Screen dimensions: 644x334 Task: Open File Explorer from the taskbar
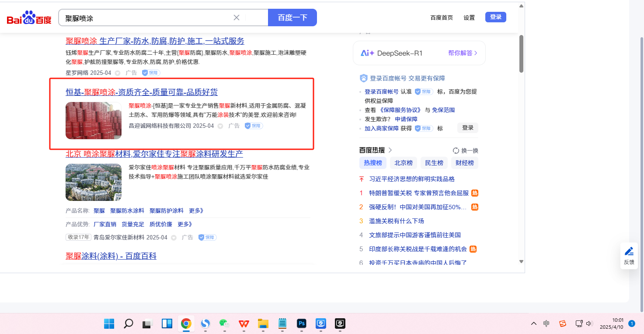pos(263,323)
